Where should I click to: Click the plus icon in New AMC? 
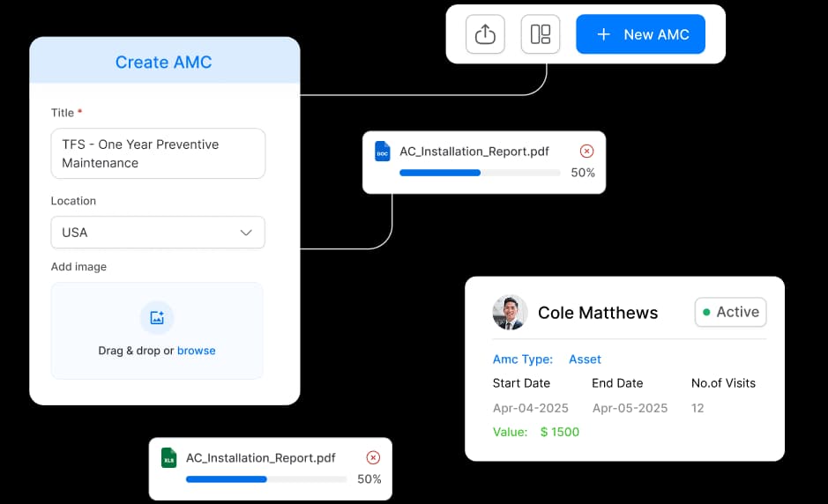click(x=603, y=34)
